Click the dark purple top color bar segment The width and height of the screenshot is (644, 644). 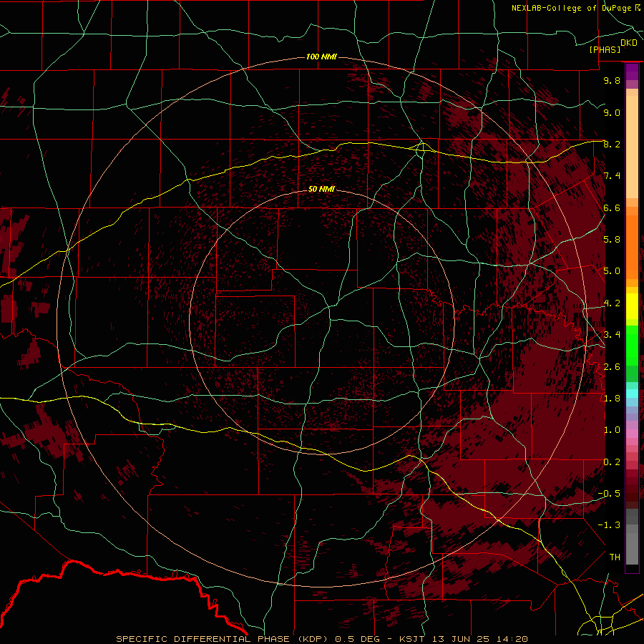[632, 72]
